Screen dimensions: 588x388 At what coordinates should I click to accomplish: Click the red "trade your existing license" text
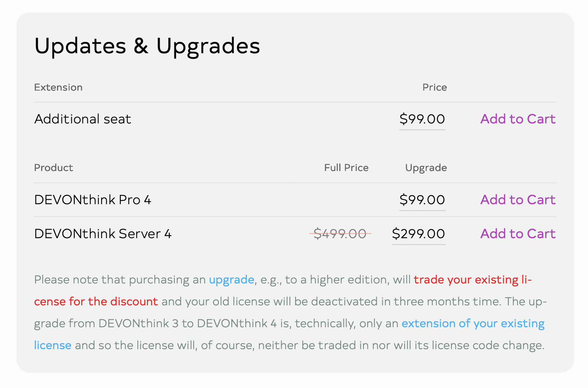click(472, 280)
